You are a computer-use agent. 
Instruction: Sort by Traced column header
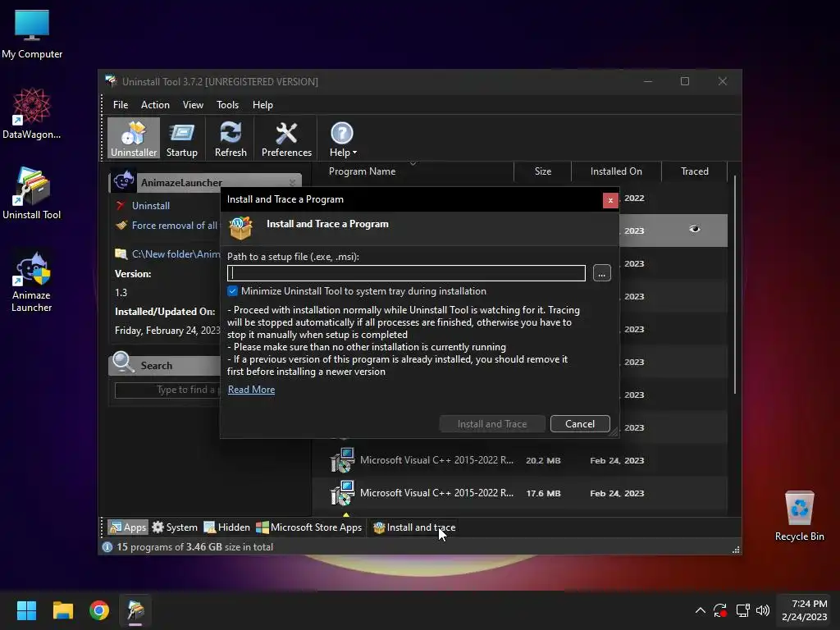[x=694, y=171]
